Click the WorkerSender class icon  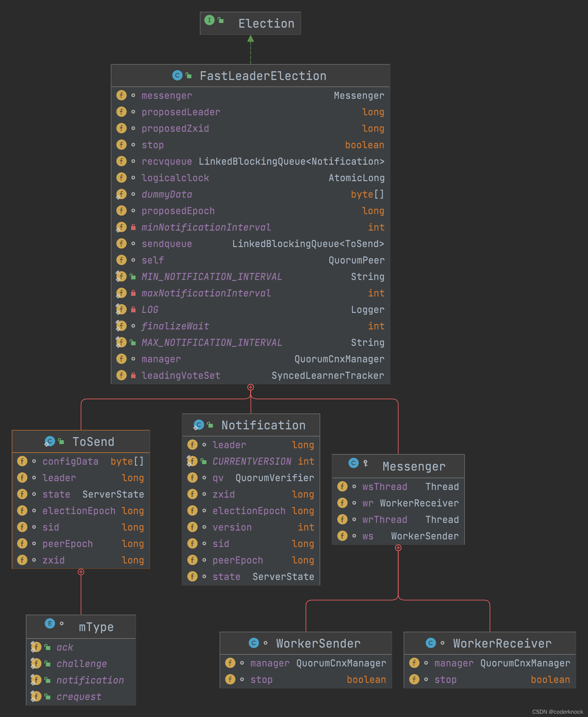pyautogui.click(x=254, y=643)
